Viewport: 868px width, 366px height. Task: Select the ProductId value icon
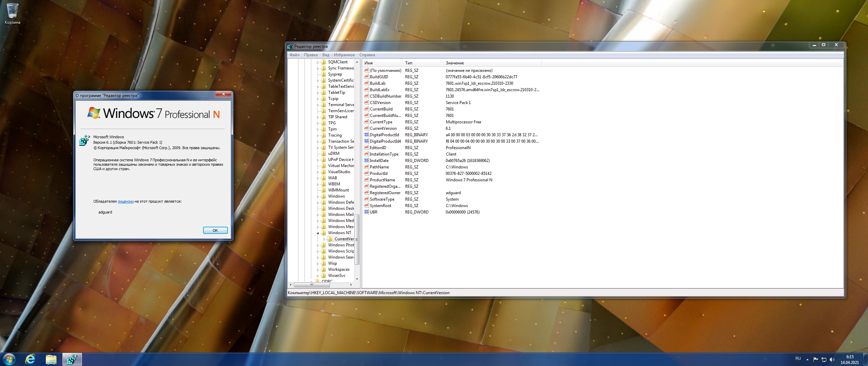pyautogui.click(x=366, y=174)
